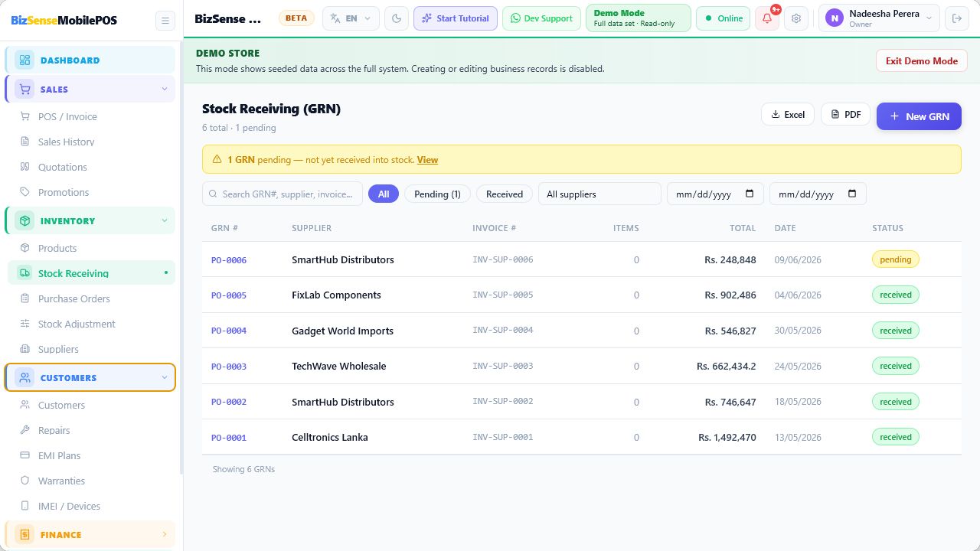Collapse the Customers section chevron

pyautogui.click(x=164, y=378)
